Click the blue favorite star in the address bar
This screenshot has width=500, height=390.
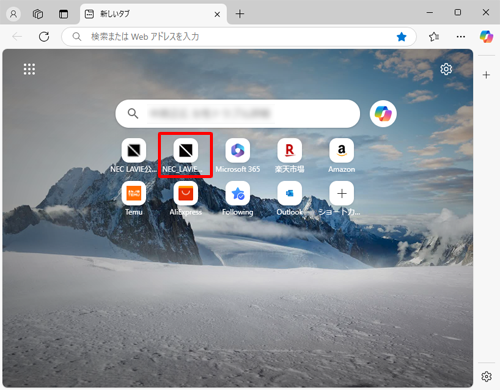(x=402, y=37)
